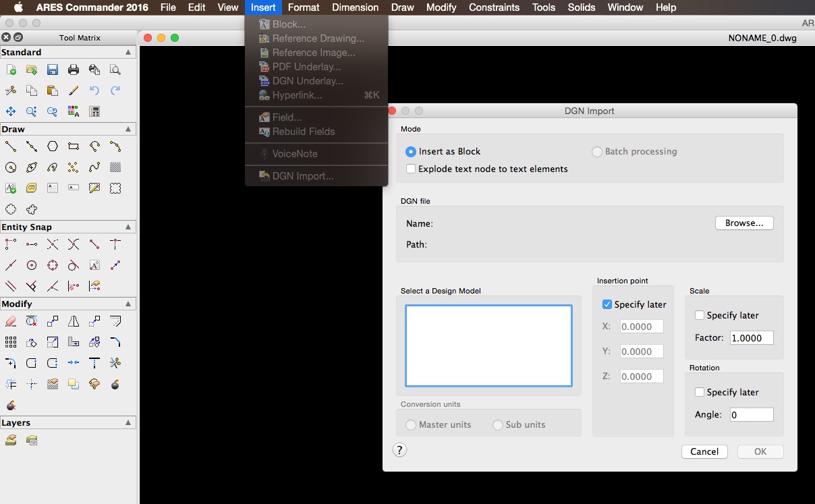815x504 pixels.
Task: Click Cancel in DGN Import dialog
Action: [704, 451]
